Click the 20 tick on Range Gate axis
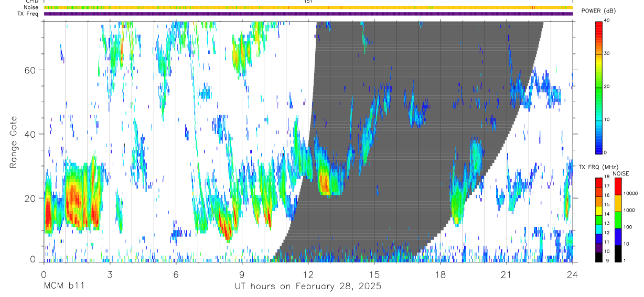This screenshot has width=644, height=297. pyautogui.click(x=31, y=198)
